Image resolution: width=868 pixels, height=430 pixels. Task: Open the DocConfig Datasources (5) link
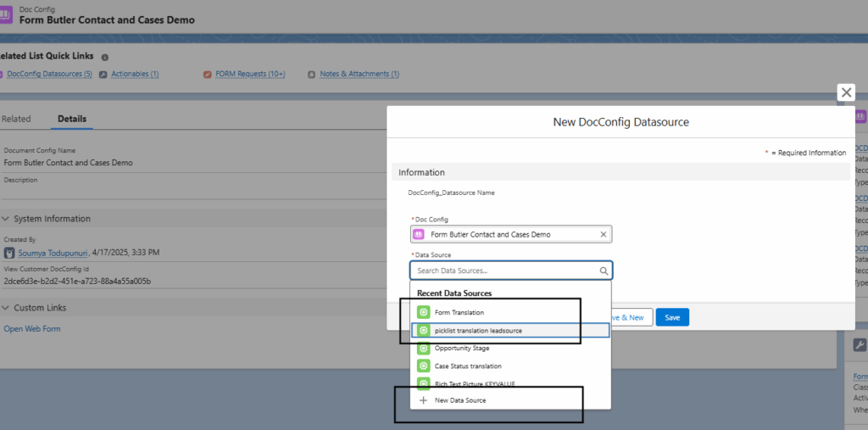[49, 74]
